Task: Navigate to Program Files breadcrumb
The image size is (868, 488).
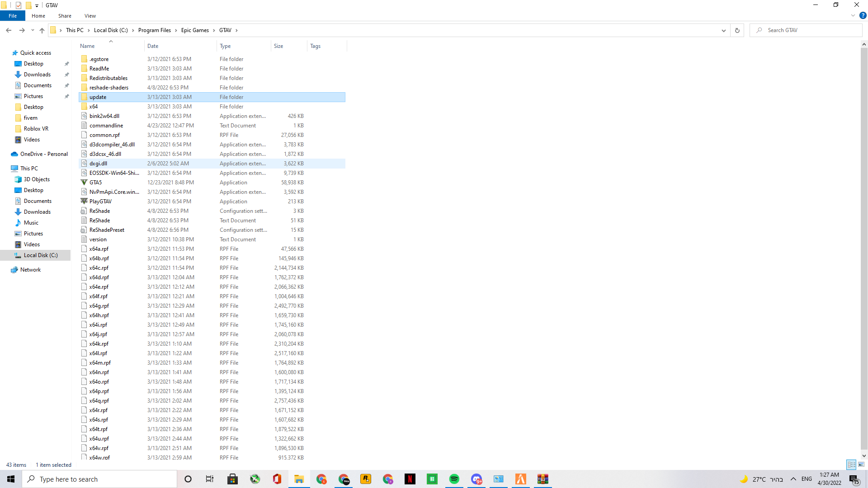Action: 154,30
